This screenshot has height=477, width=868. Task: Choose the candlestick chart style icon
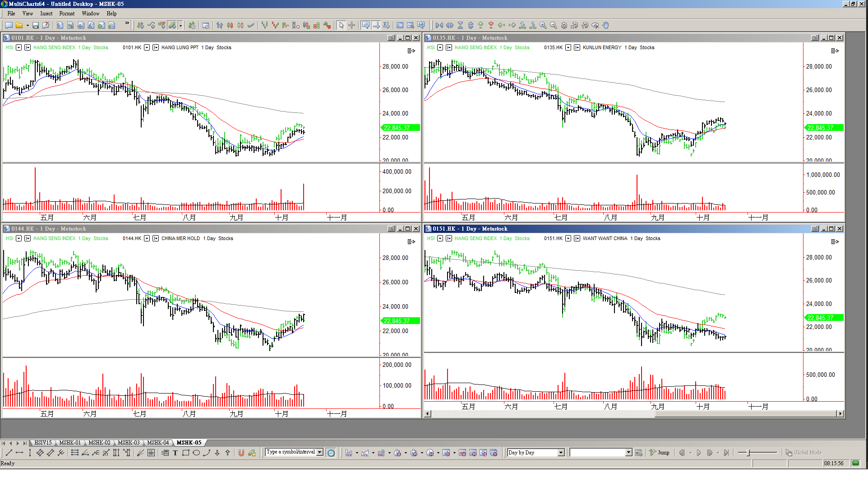pyautogui.click(x=230, y=25)
